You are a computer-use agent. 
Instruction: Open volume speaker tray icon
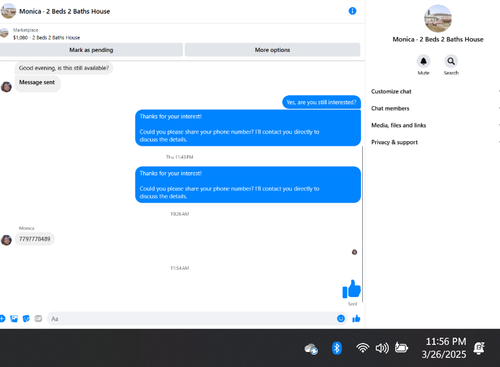pyautogui.click(x=382, y=348)
